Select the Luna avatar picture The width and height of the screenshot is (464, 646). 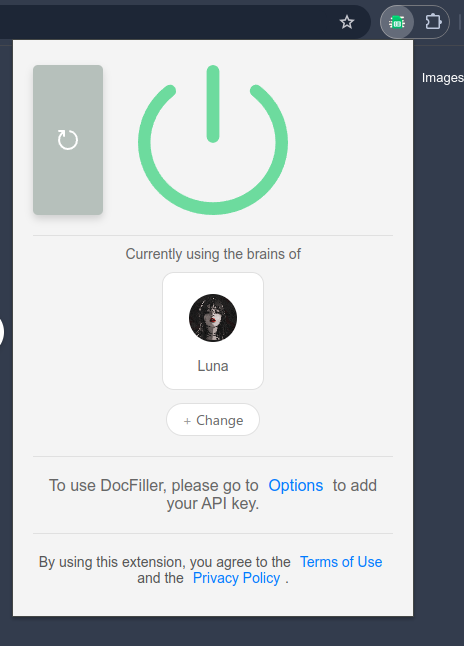click(213, 318)
